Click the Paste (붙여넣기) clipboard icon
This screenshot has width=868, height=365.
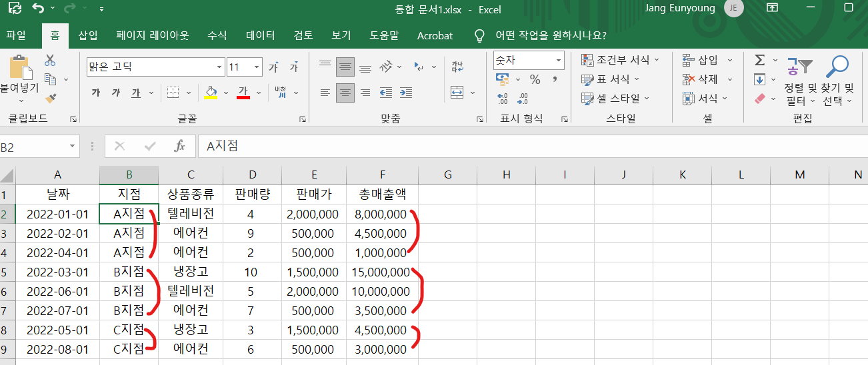point(20,68)
